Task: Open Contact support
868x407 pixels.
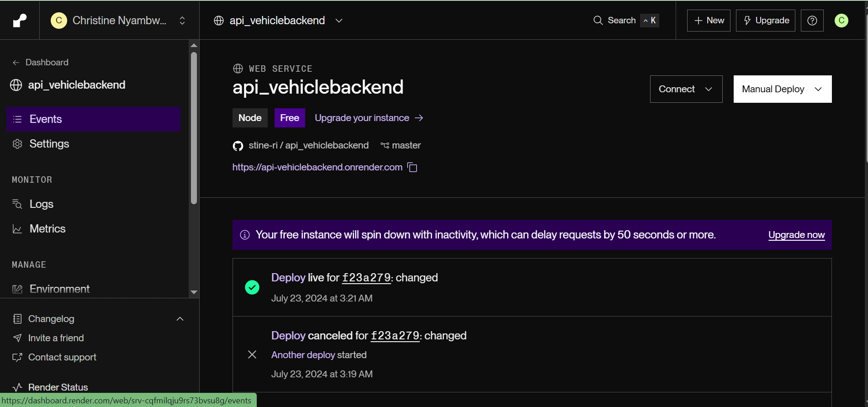Action: pos(62,357)
